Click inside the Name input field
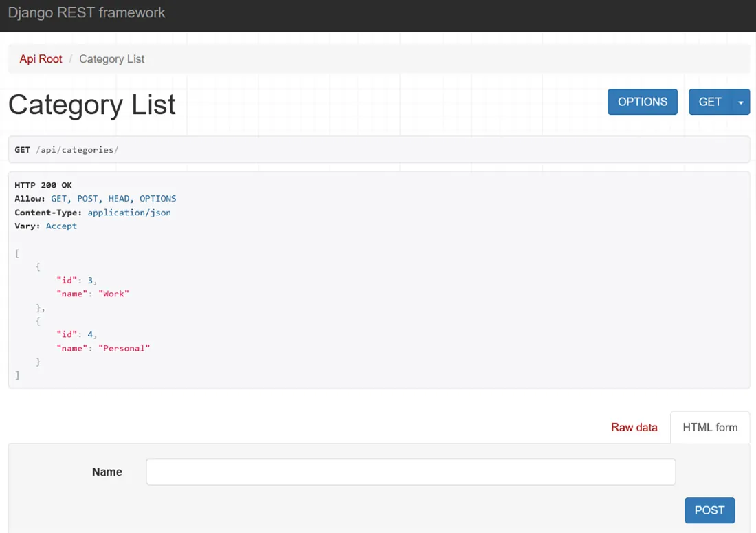Viewport: 756px width, 533px height. [x=410, y=472]
